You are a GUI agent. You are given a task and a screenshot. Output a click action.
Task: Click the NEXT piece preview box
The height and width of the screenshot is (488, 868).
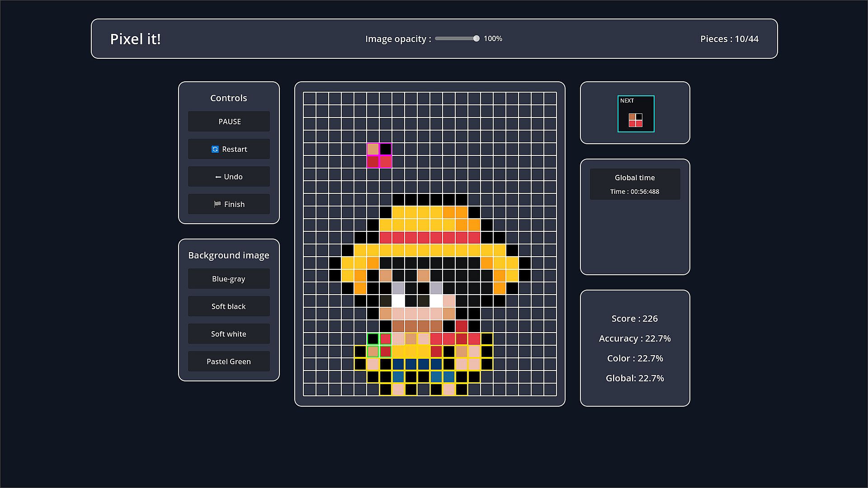[x=636, y=114]
